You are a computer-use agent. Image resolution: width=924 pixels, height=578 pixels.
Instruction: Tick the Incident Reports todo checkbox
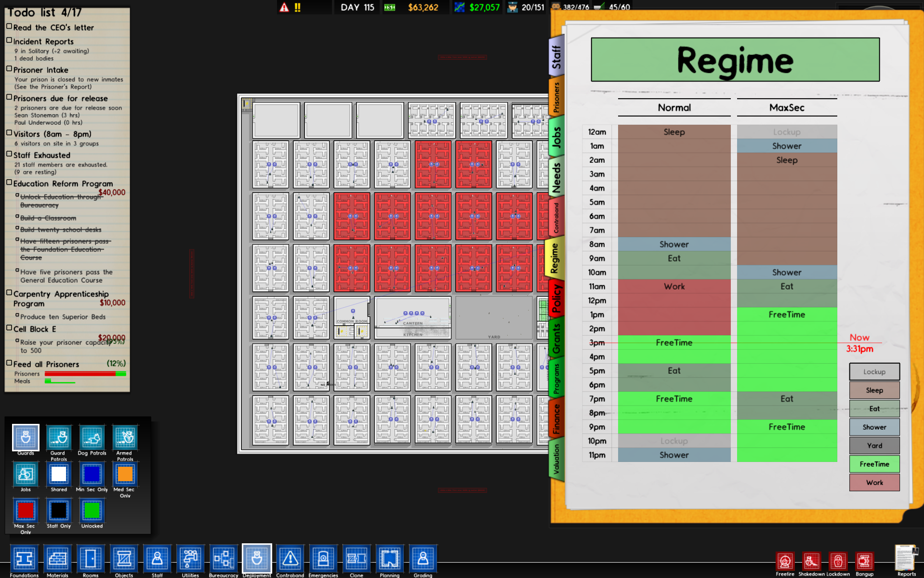pos(9,40)
